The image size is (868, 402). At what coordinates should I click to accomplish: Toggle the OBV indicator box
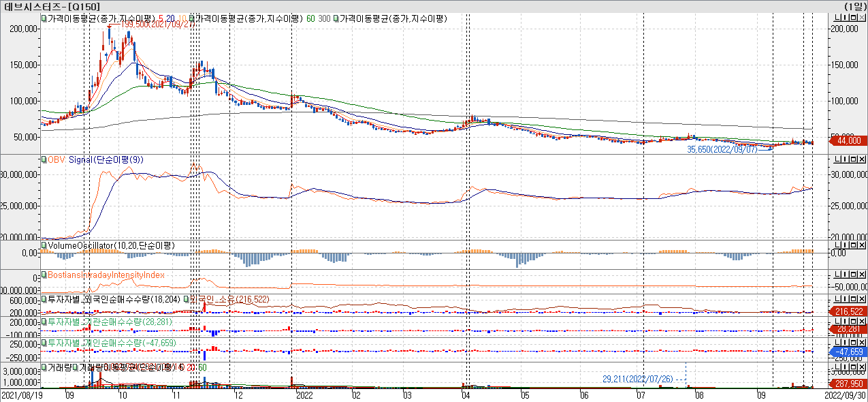pos(44,159)
